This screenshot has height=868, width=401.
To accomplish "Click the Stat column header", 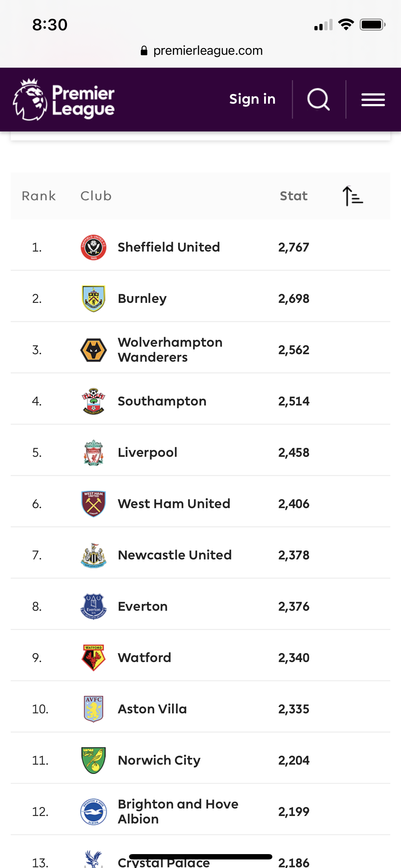I will click(293, 196).
